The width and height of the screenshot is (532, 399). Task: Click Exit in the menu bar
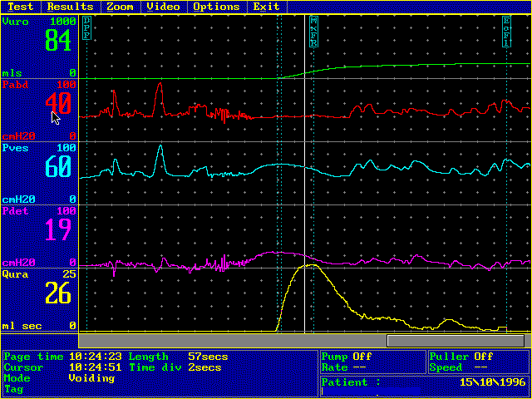click(266, 6)
